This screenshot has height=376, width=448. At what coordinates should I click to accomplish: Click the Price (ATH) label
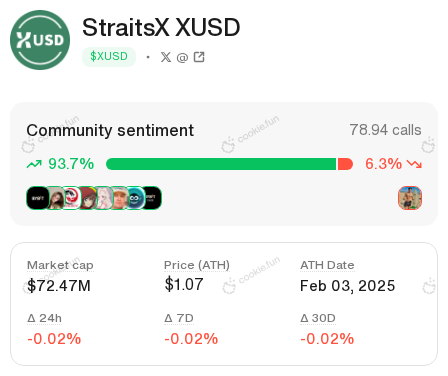point(197,265)
